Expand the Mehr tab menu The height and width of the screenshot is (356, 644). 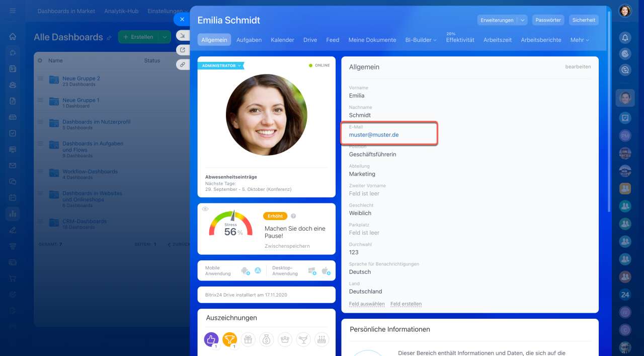coord(580,40)
